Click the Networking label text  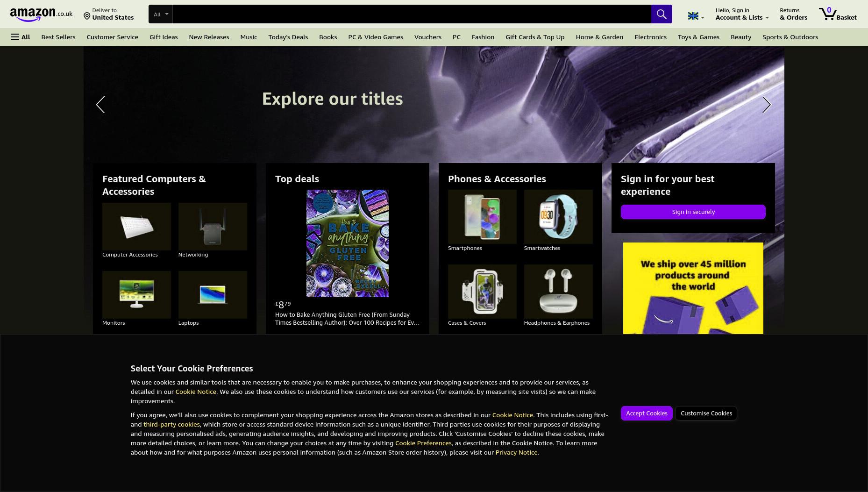(x=193, y=255)
